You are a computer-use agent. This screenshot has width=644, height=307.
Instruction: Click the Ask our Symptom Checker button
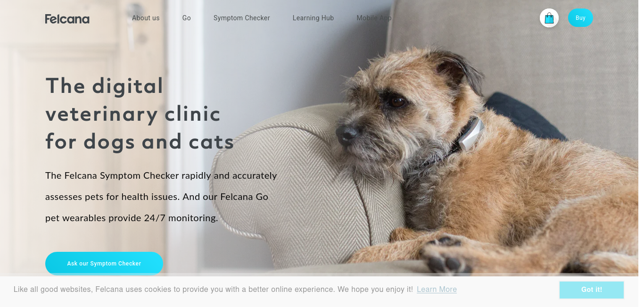[x=104, y=263]
